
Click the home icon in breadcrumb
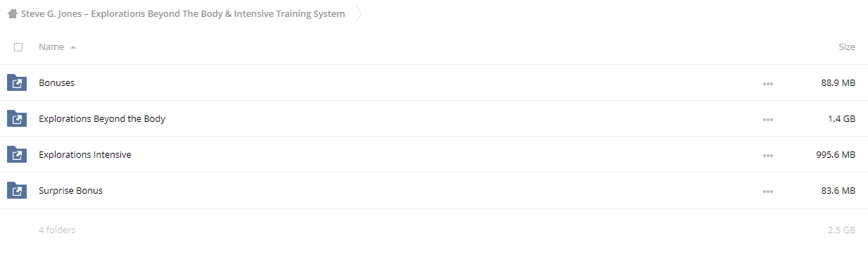(12, 13)
